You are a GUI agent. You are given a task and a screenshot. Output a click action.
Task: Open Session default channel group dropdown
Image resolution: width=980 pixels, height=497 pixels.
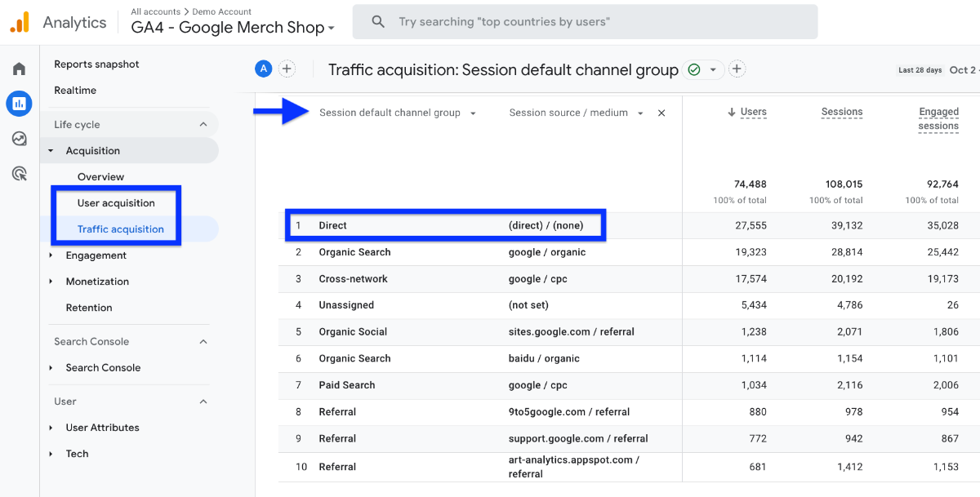tap(474, 113)
